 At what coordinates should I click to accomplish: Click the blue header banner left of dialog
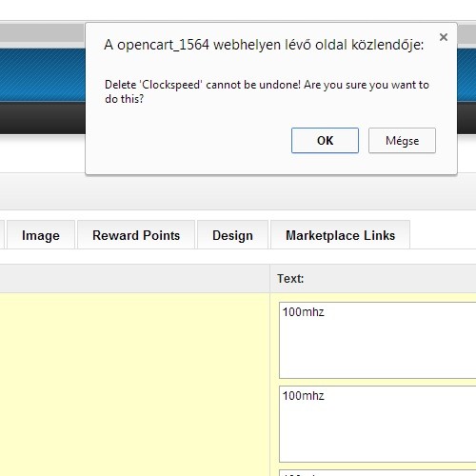(43, 75)
